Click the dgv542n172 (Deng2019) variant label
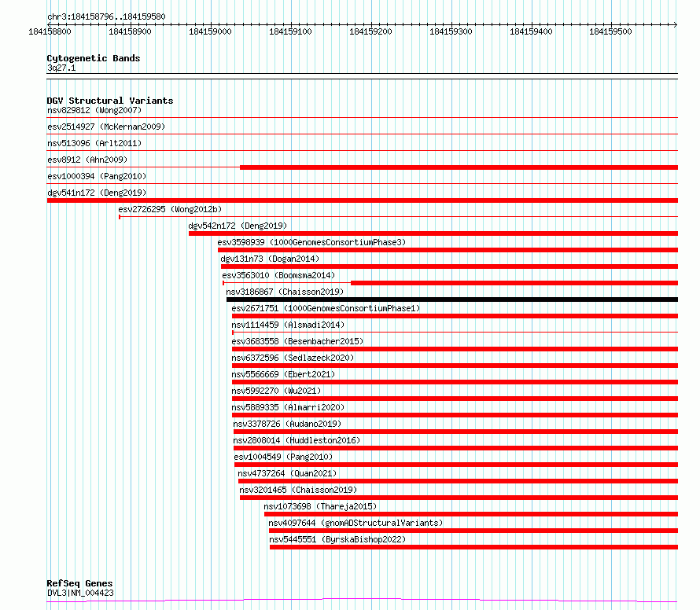The image size is (700, 610). (x=238, y=226)
